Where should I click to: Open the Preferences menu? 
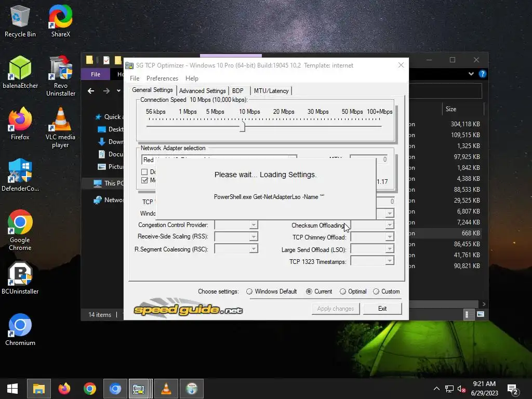tap(162, 78)
